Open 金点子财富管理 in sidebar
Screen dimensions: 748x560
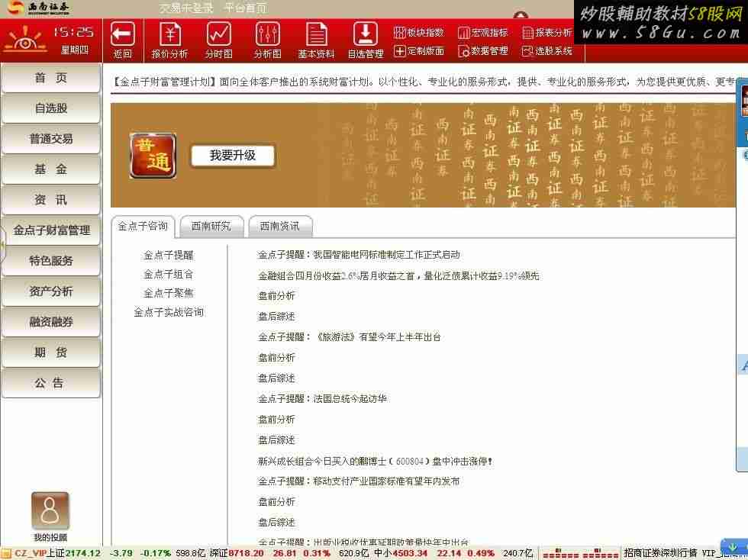click(51, 231)
